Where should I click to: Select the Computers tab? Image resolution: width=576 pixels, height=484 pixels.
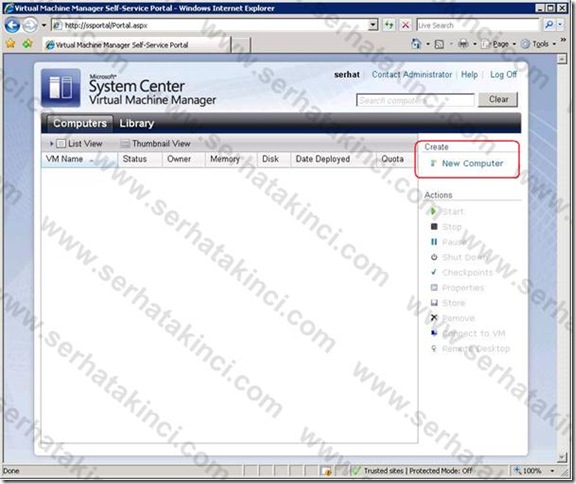coord(80,123)
